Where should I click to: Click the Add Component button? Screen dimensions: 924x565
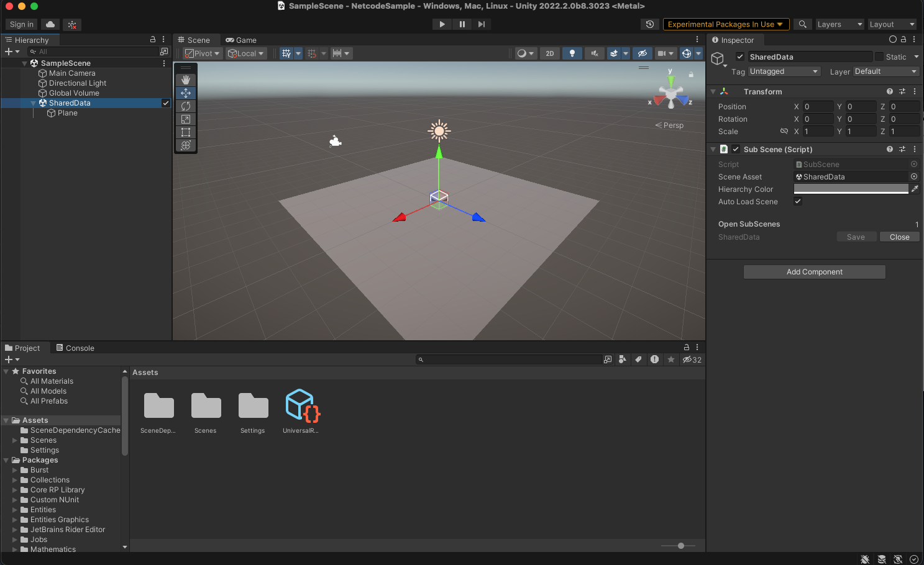pos(814,272)
